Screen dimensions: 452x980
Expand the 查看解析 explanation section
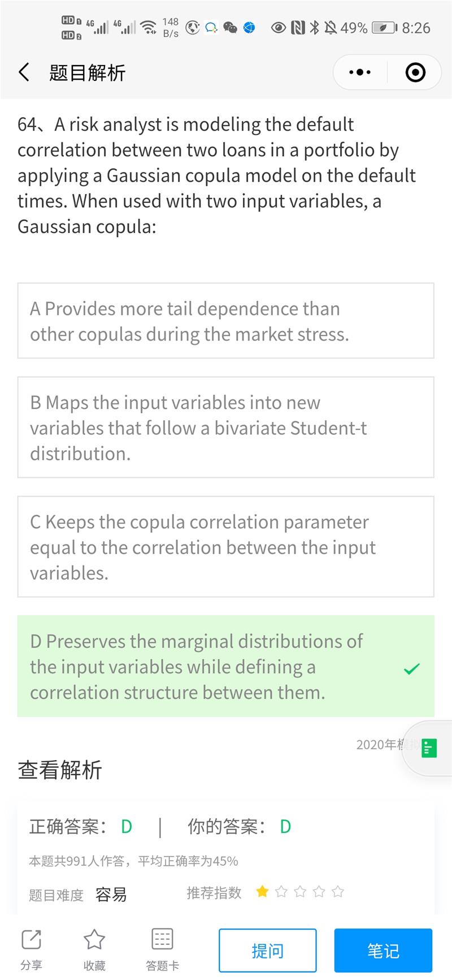tap(60, 770)
